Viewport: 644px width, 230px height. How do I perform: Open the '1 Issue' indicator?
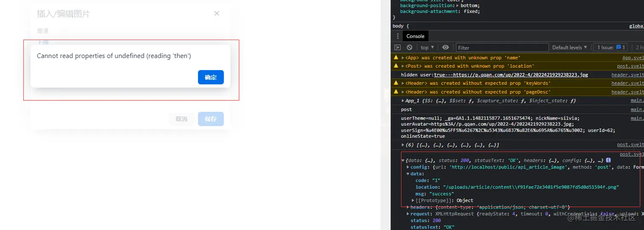610,47
